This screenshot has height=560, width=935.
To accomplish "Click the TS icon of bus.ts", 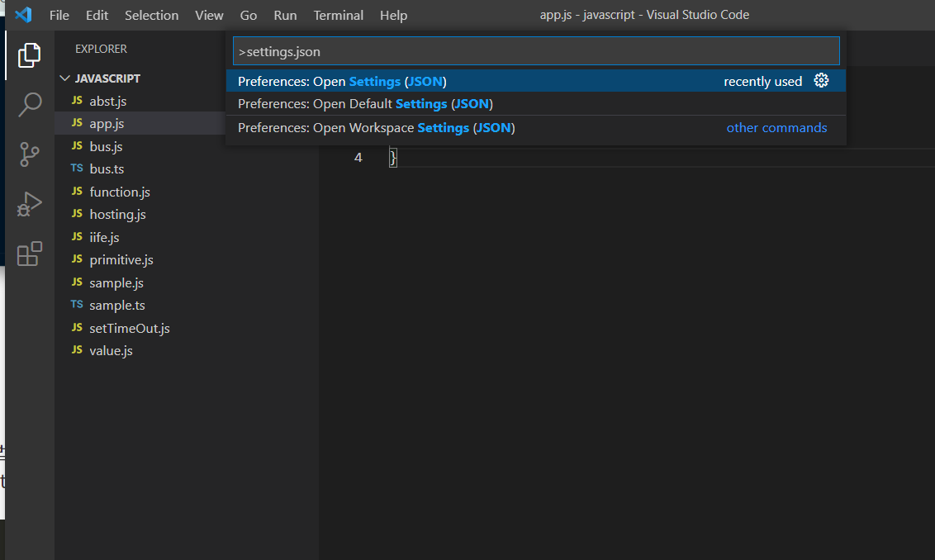I will (x=77, y=168).
